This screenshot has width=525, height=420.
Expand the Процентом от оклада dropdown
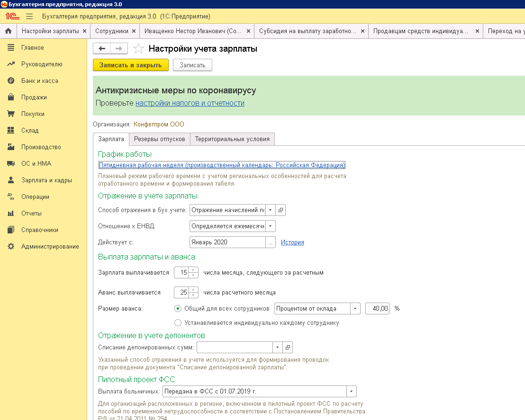tap(355, 309)
